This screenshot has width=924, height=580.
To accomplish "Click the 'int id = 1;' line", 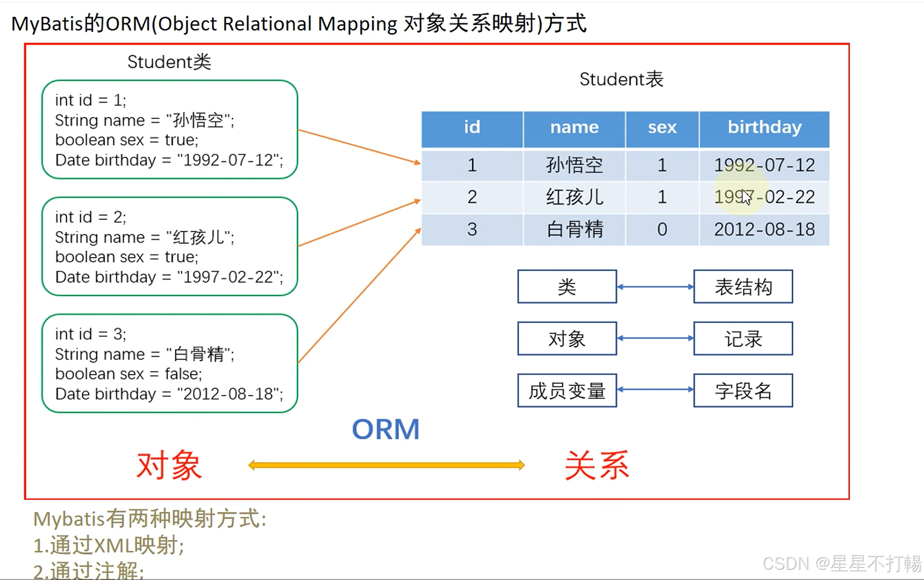I will point(91,100).
